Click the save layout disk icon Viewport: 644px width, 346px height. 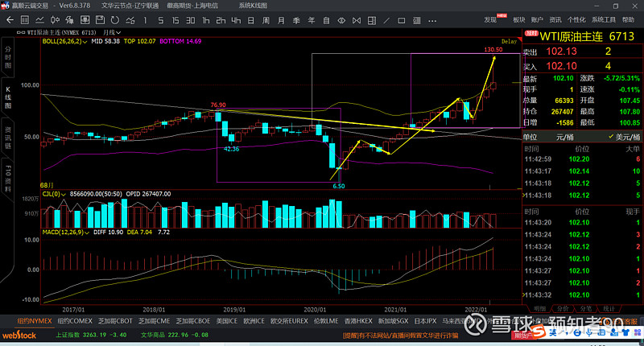[x=100, y=19]
